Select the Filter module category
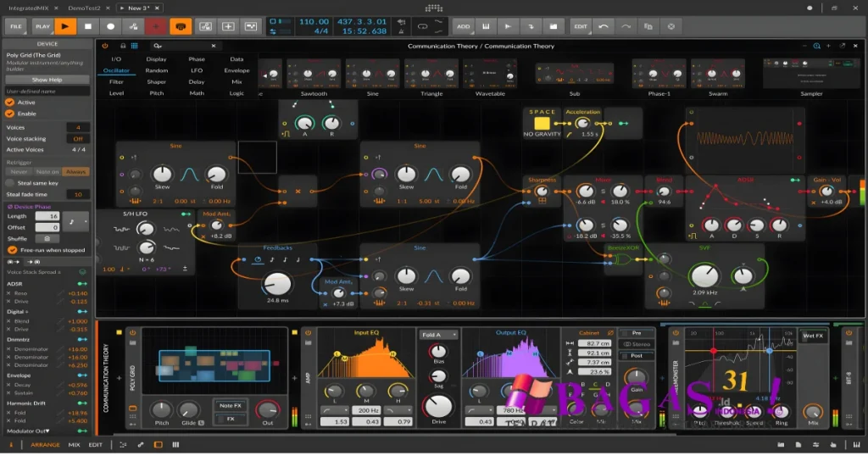 pos(116,82)
